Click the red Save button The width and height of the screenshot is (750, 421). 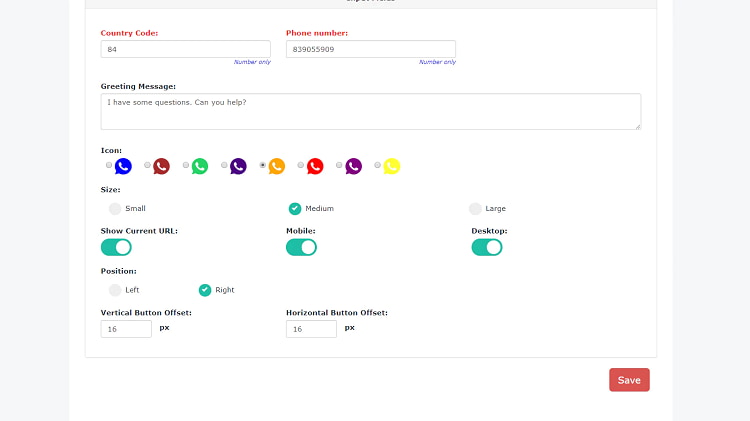(629, 380)
